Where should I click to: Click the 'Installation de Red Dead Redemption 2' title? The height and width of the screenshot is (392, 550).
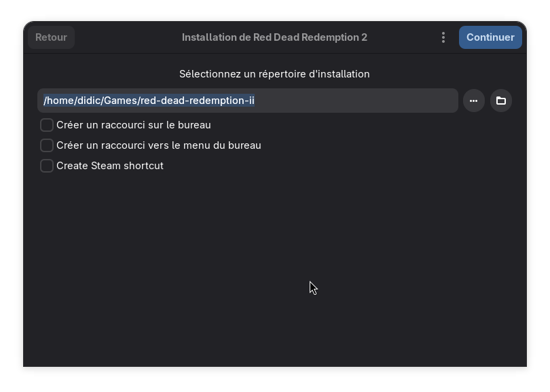(x=274, y=37)
